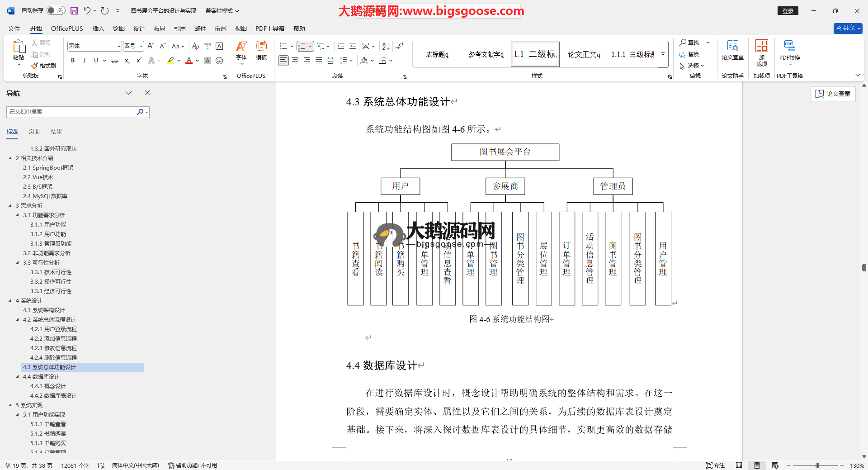Apply bold formatting with B icon

[x=73, y=61]
